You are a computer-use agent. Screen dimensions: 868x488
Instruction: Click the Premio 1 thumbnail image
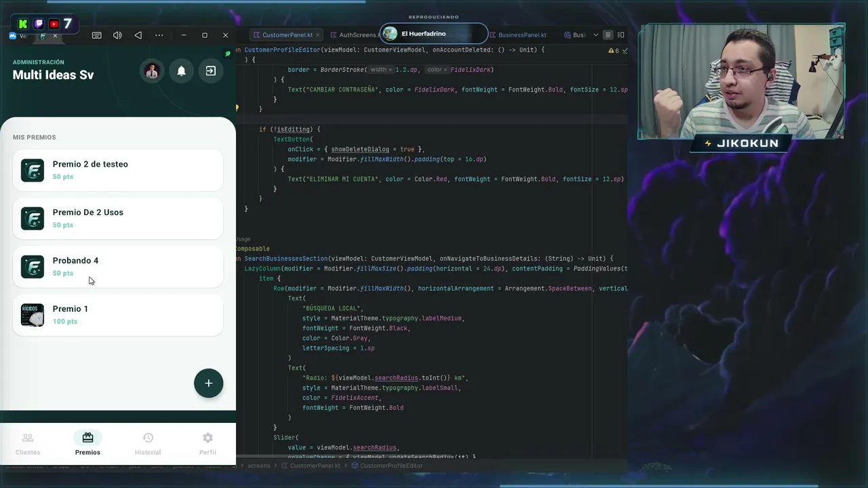coord(33,314)
